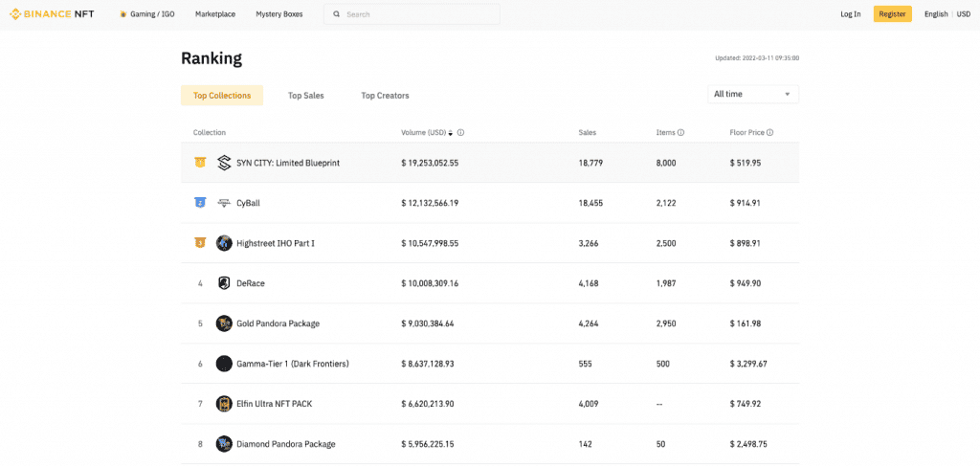Click volume value $ 12,132,566.19

pos(430,203)
